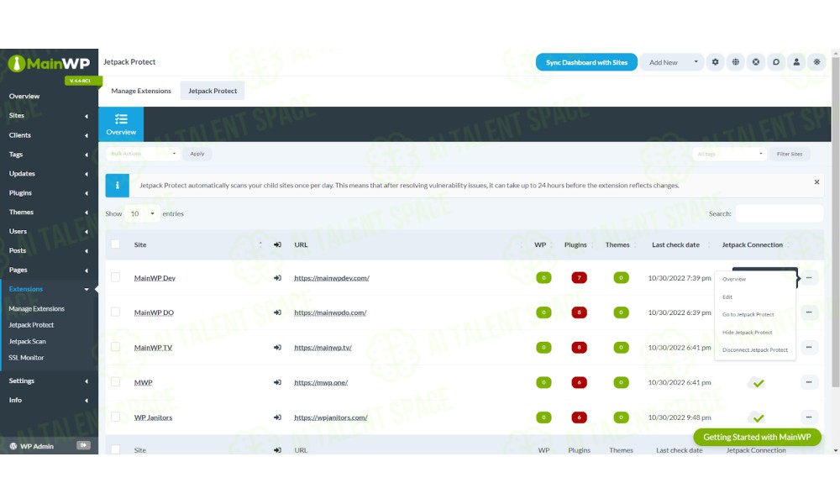
Task: Sort table by Last check date column
Action: [x=675, y=244]
